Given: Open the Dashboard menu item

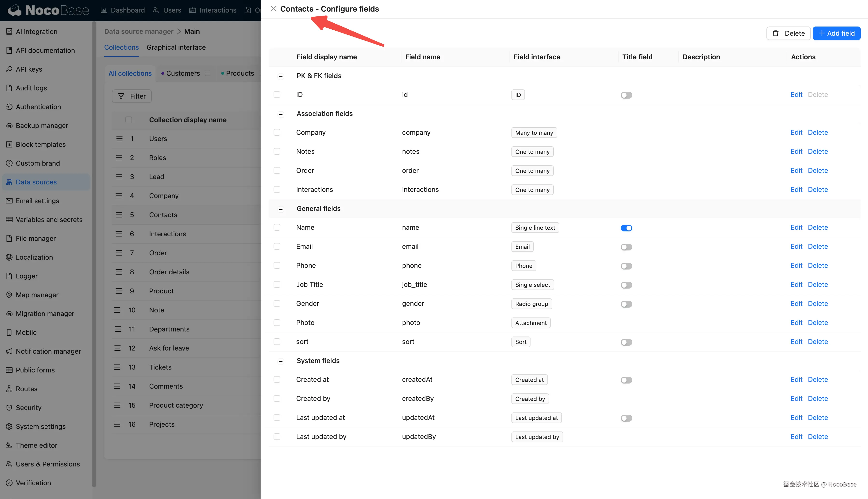Looking at the screenshot, I should (x=123, y=10).
